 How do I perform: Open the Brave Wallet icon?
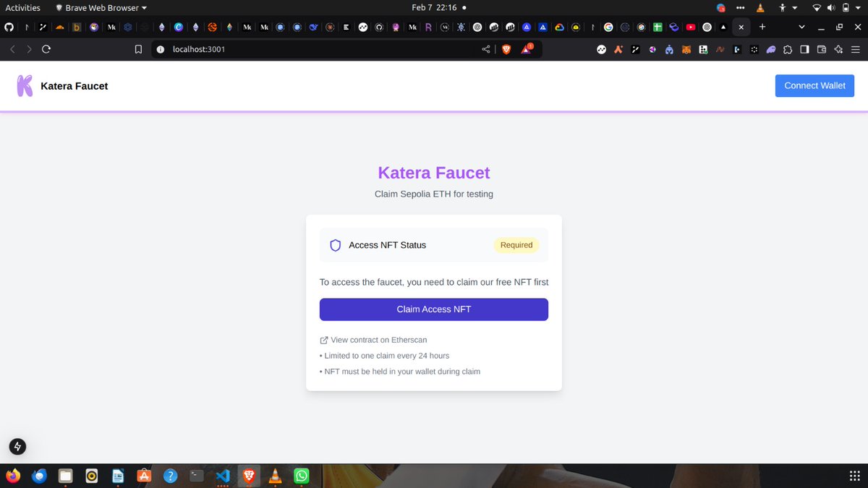pos(821,49)
